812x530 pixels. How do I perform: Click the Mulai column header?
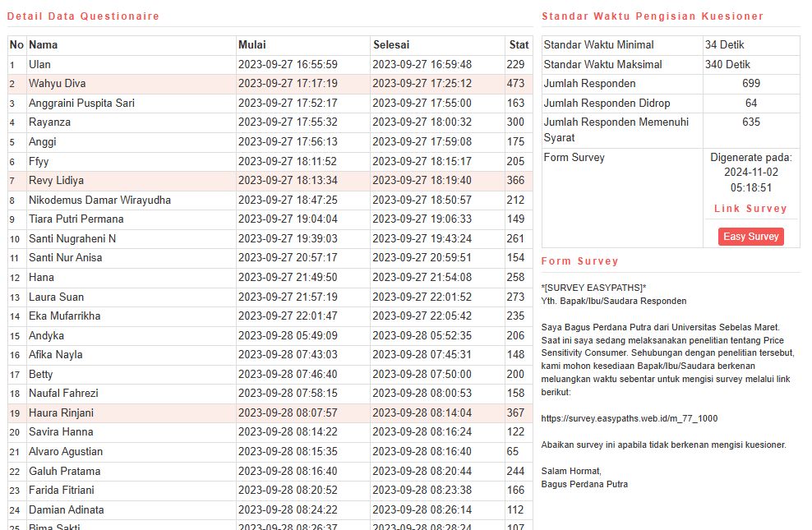click(251, 45)
